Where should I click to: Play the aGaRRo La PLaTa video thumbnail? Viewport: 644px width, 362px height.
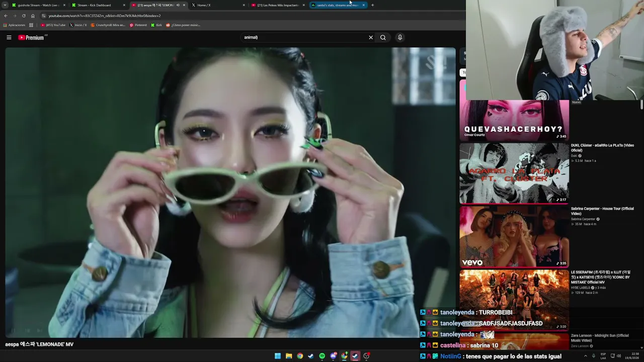pos(514,173)
